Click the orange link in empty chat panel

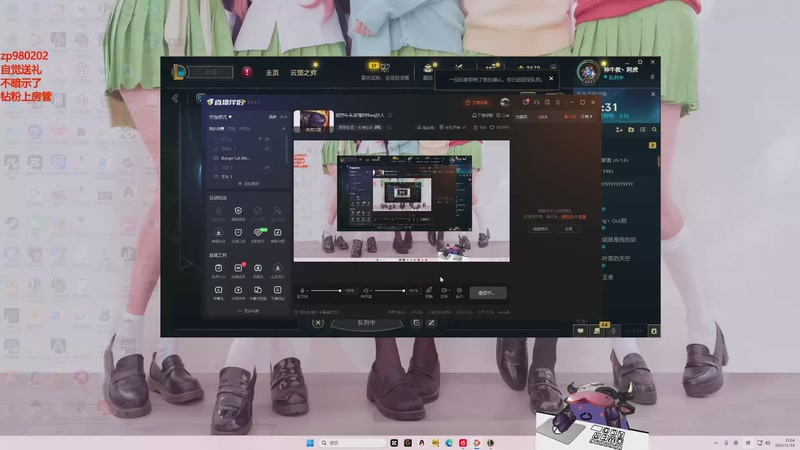click(x=566, y=217)
